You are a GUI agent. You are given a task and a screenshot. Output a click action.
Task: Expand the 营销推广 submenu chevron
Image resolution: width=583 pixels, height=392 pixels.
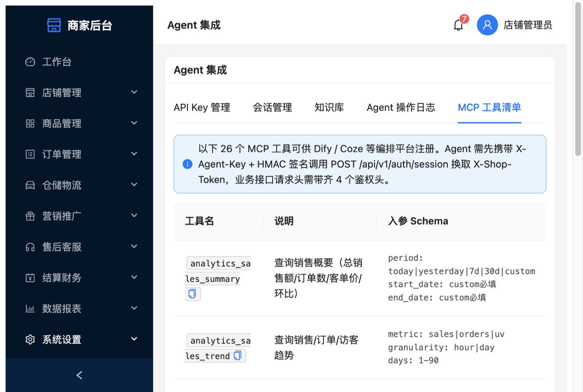(134, 215)
